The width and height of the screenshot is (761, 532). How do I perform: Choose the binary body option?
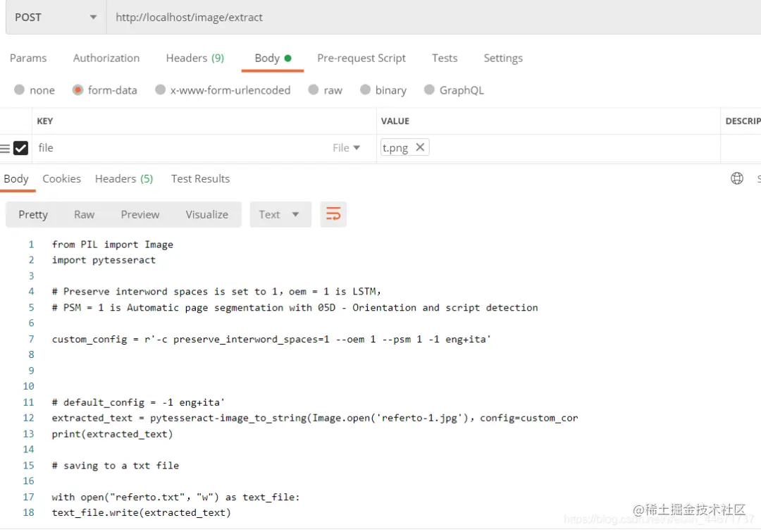383,90
